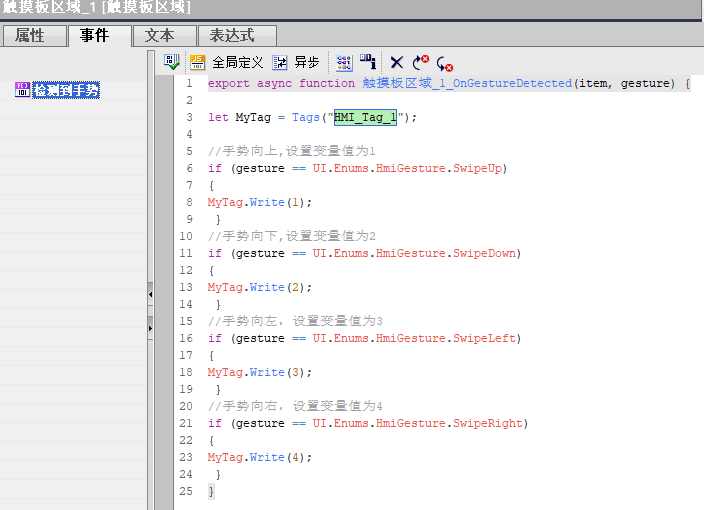
Task: Click the black X delete icon
Action: [x=397, y=62]
